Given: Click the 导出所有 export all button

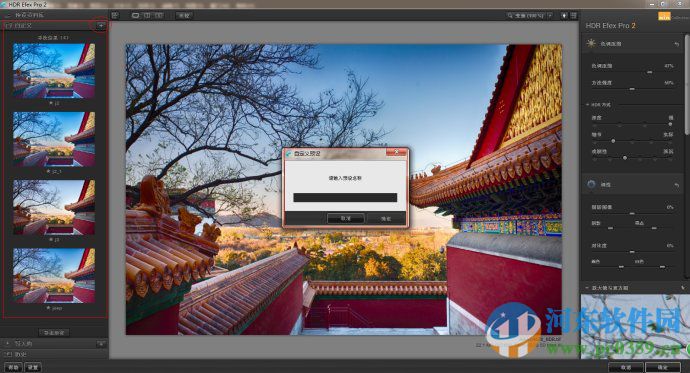Looking at the screenshot, I should (x=54, y=333).
